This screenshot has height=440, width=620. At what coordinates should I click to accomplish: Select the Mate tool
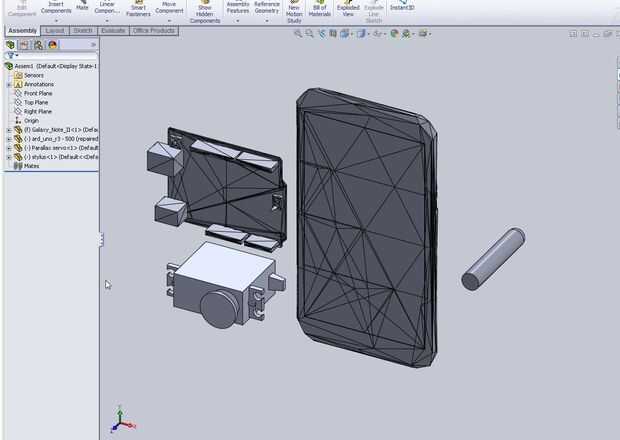(82, 6)
